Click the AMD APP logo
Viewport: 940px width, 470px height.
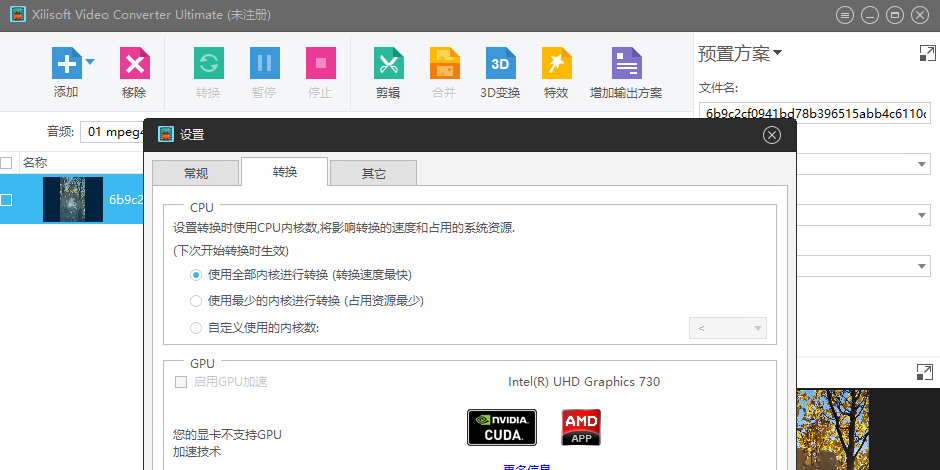581,427
